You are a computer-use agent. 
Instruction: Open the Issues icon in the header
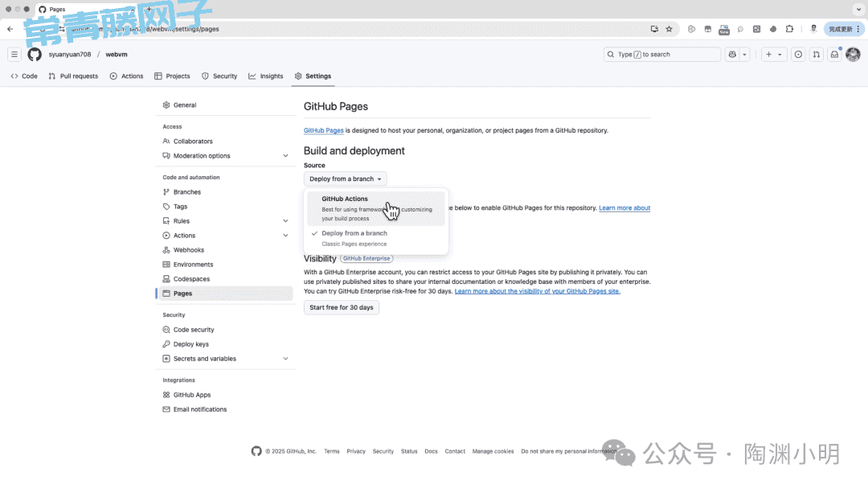coord(798,54)
